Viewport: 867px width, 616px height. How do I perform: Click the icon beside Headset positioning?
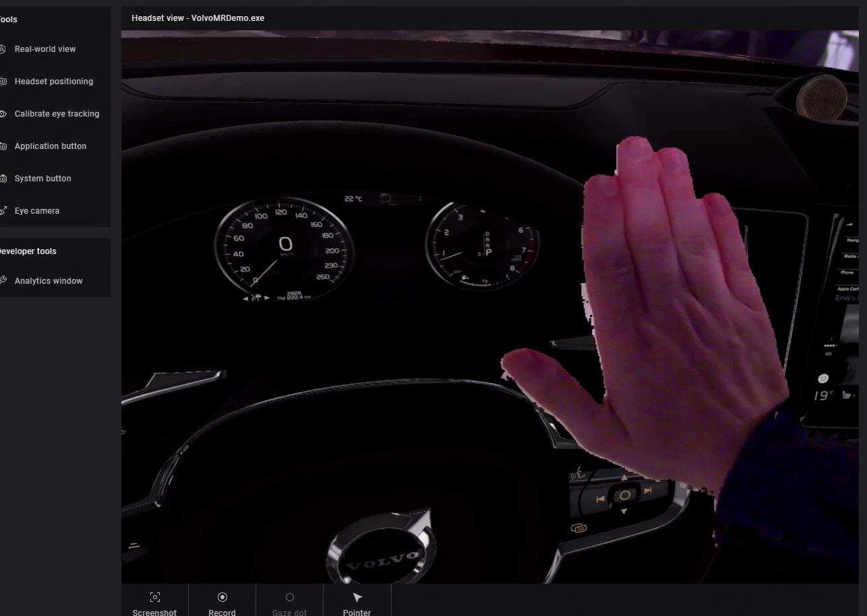coord(3,82)
